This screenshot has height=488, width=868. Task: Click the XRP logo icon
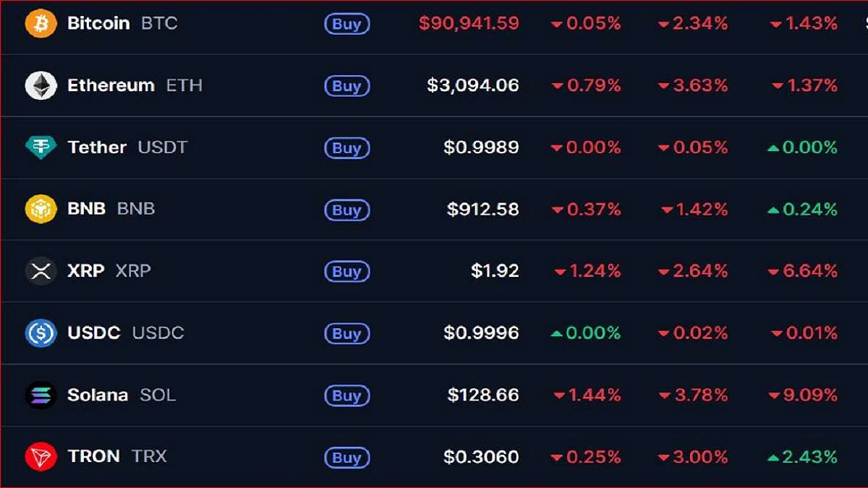click(x=41, y=271)
